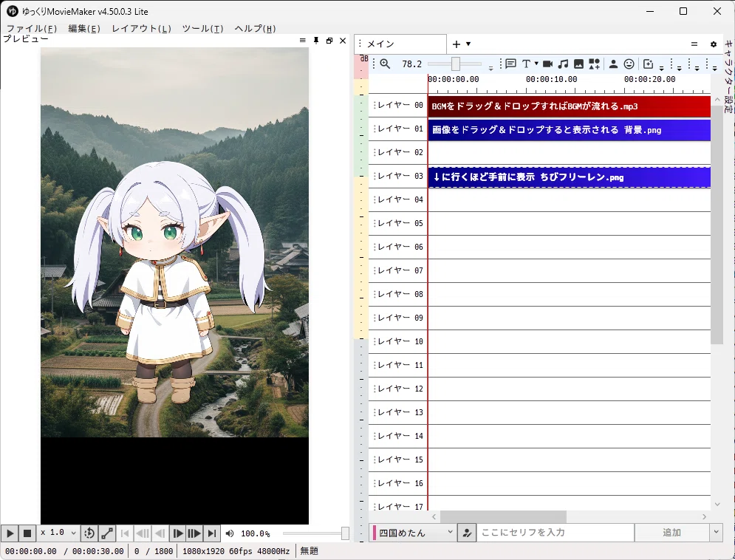Open the レイアウト(L) menu
This screenshot has height=560, width=735.
(x=141, y=29)
